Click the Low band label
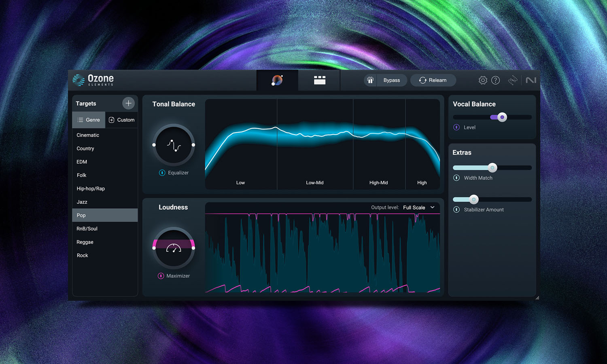The image size is (607, 364). (x=240, y=183)
